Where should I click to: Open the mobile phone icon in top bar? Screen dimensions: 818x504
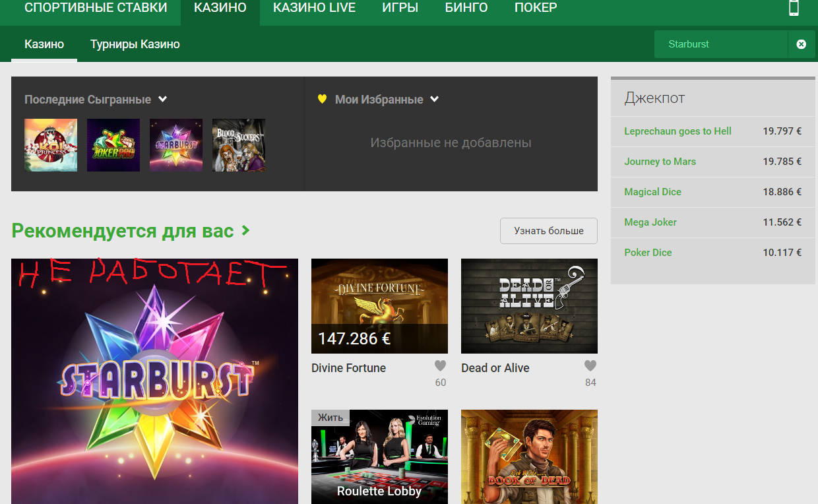tap(794, 8)
